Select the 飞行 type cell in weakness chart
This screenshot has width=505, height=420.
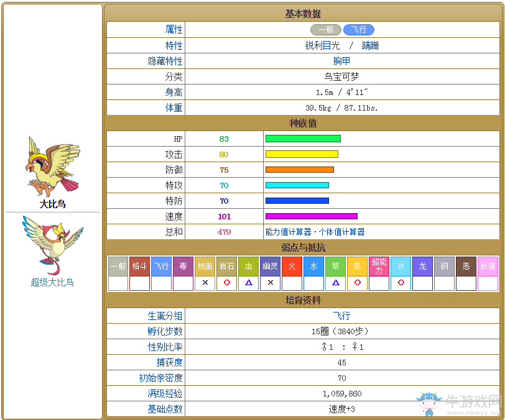pyautogui.click(x=161, y=266)
